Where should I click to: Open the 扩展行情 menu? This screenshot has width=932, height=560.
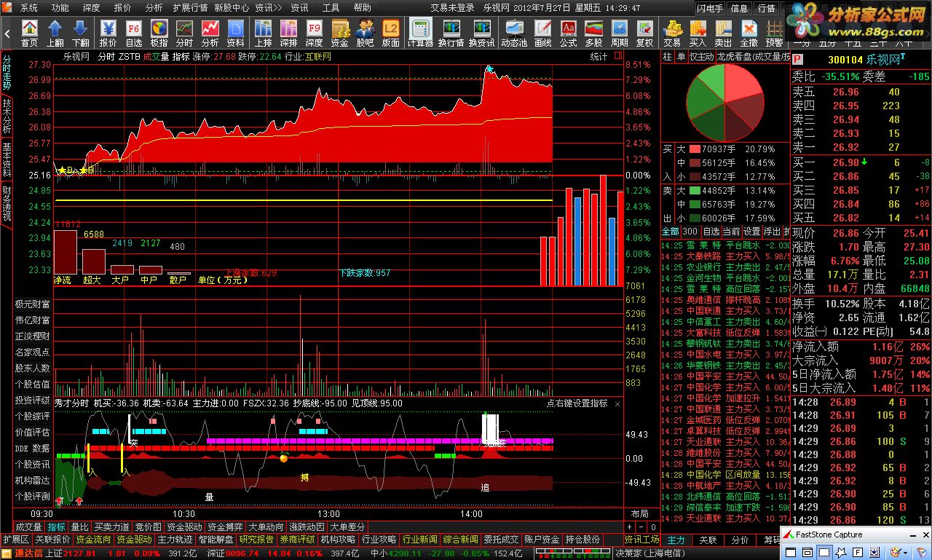(x=190, y=8)
